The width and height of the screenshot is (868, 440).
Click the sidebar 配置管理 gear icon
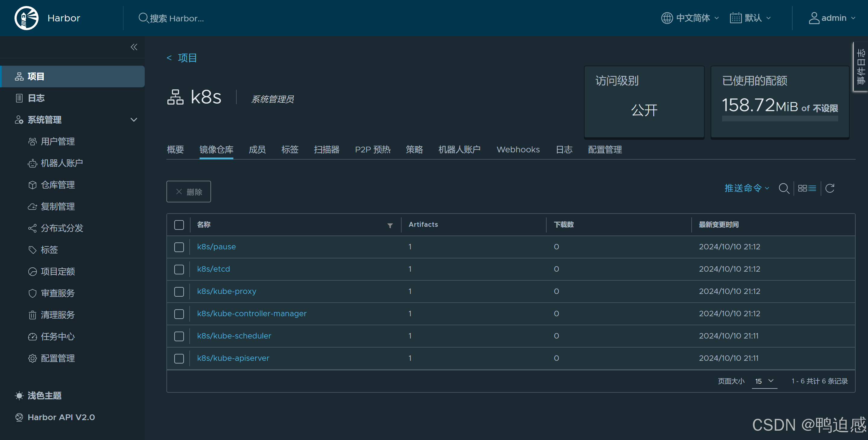coord(32,358)
